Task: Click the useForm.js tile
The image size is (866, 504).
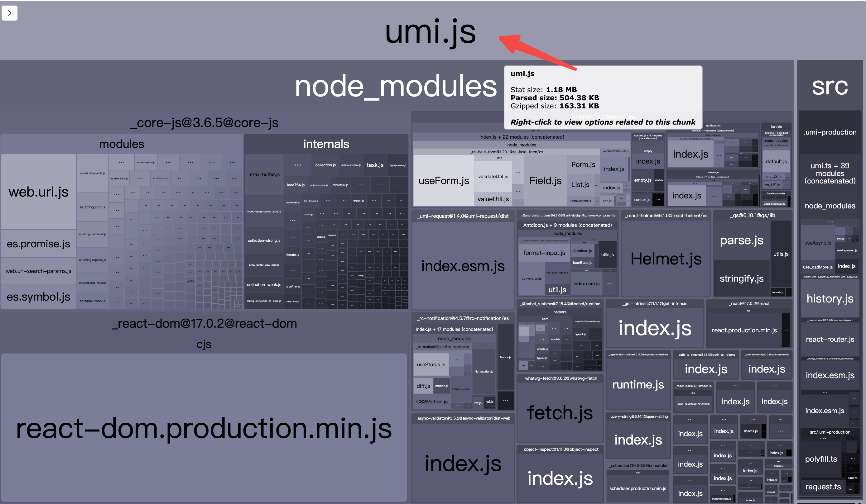Action: click(443, 181)
